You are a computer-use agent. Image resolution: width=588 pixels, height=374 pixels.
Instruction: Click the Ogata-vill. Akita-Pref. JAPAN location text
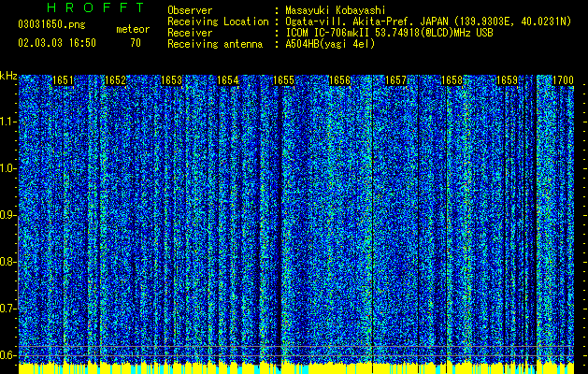click(428, 22)
